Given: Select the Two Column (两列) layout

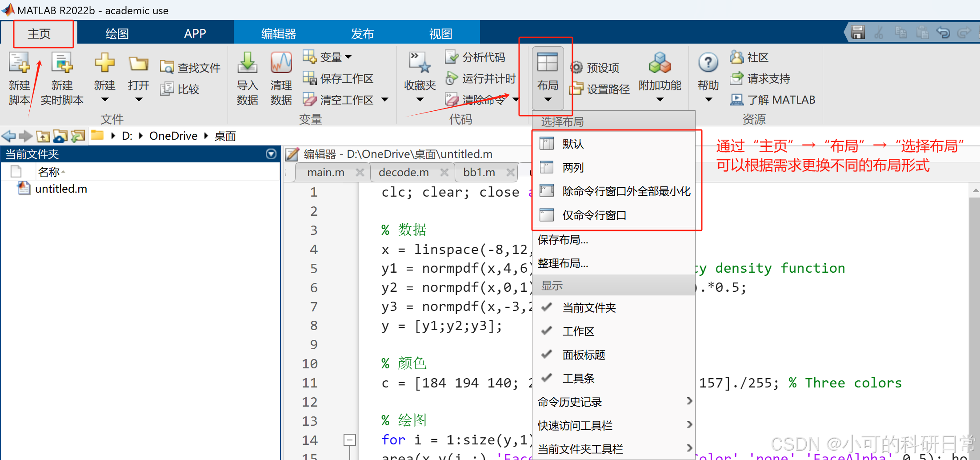Looking at the screenshot, I should click(x=613, y=167).
